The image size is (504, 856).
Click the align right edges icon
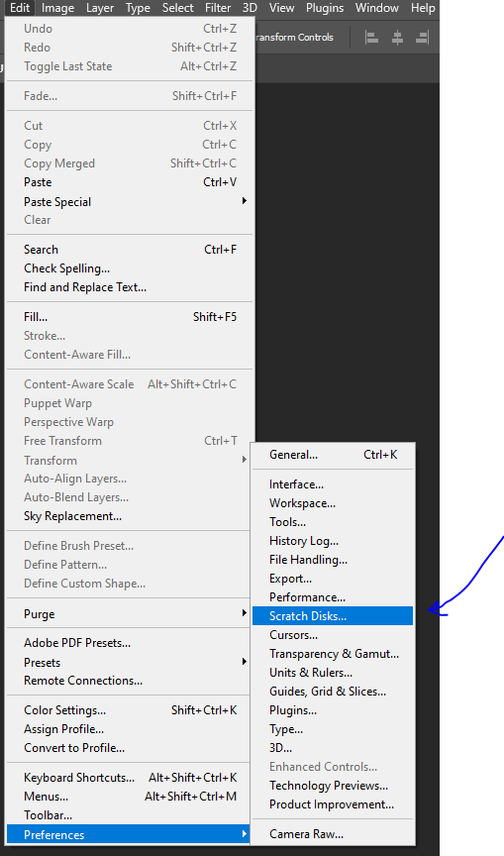click(422, 38)
